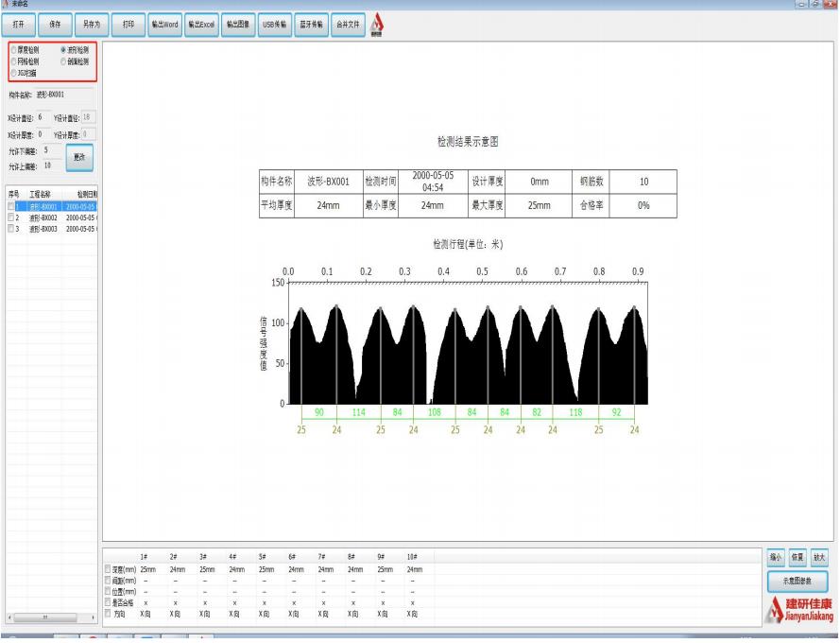Export data with 输出Excel button

click(x=201, y=23)
